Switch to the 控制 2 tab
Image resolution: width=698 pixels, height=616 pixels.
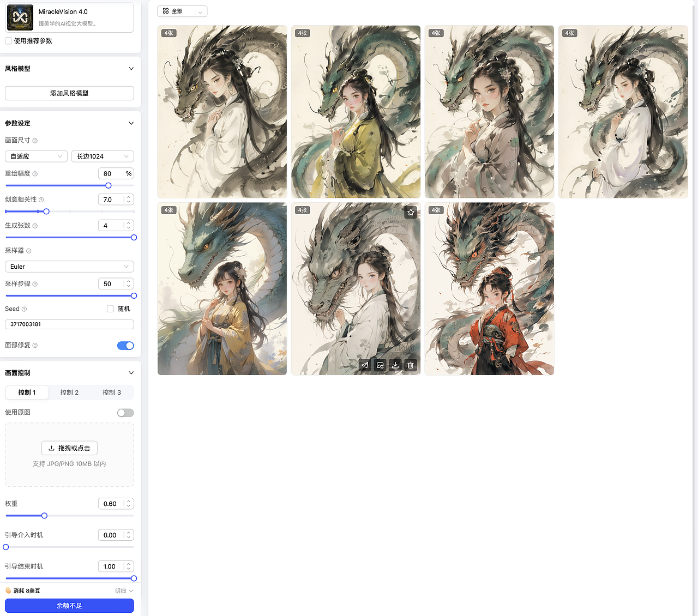click(x=69, y=392)
